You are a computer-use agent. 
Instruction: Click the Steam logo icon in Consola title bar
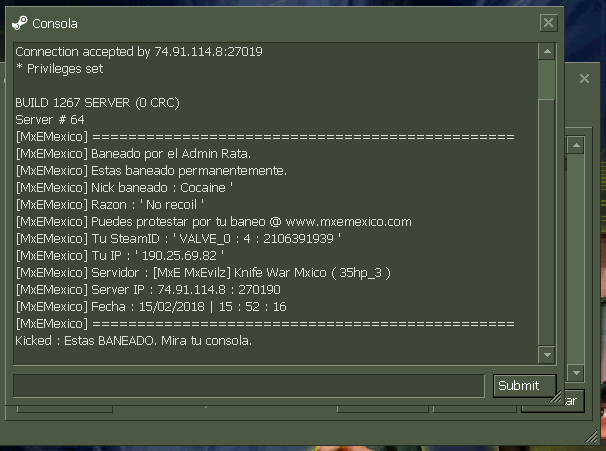pyautogui.click(x=20, y=23)
